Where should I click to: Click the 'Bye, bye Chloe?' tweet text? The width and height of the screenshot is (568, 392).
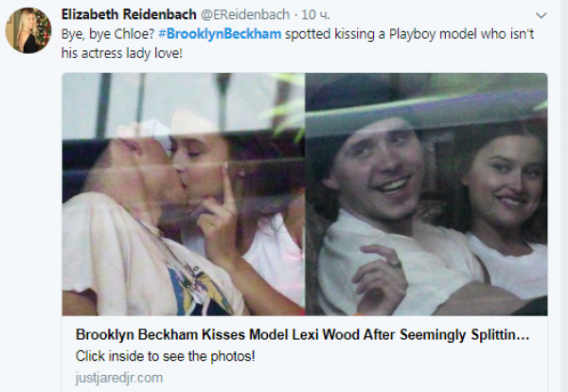point(108,34)
